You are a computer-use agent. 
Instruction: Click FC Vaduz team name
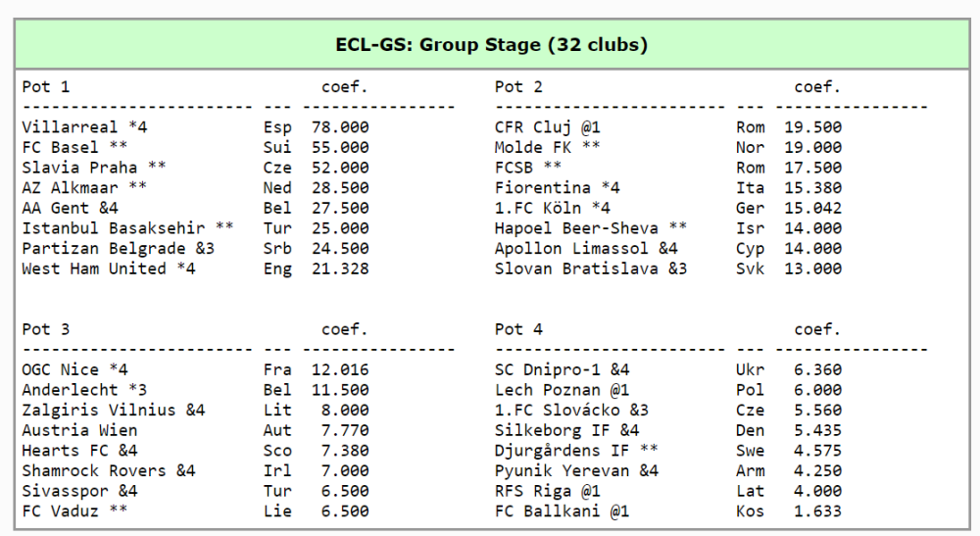click(x=61, y=512)
